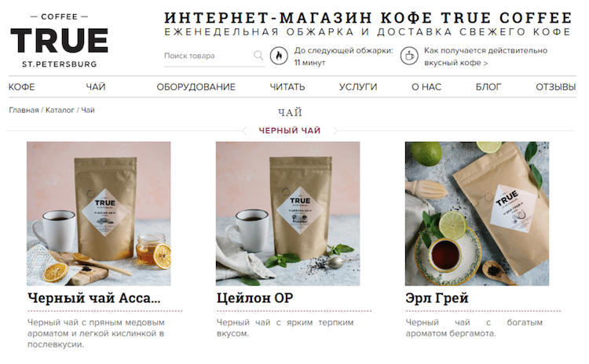Click the Цейлон OP product title
The width and height of the screenshot is (589, 364).
(254, 298)
